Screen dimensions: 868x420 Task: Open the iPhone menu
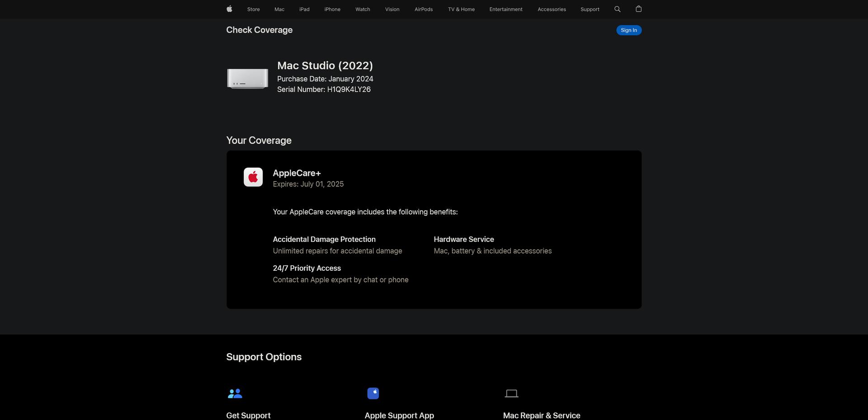click(x=332, y=9)
